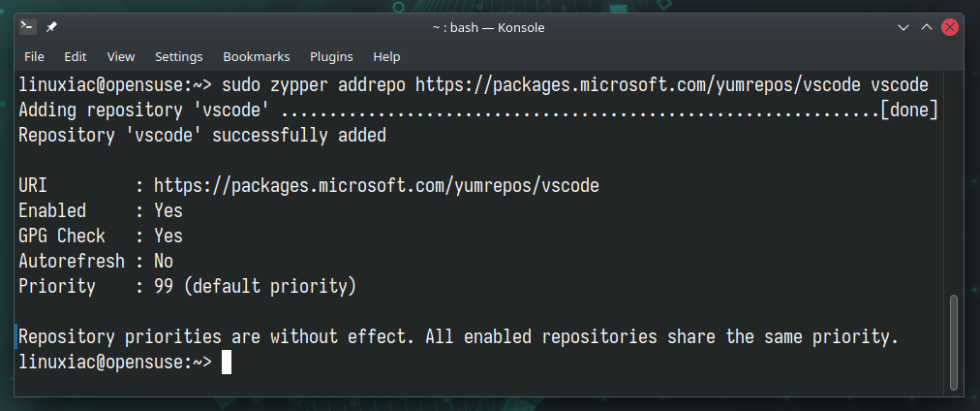Open the View menu
Image resolution: width=980 pixels, height=411 pixels.
121,57
